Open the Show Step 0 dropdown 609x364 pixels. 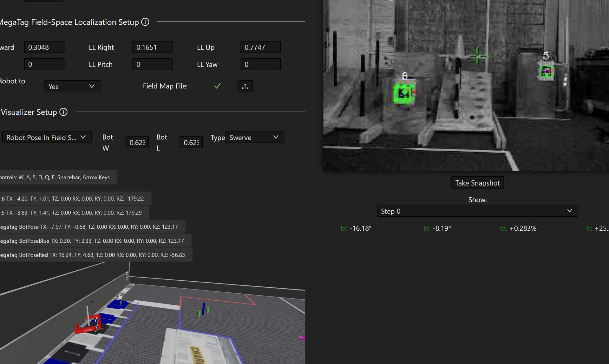coord(477,211)
